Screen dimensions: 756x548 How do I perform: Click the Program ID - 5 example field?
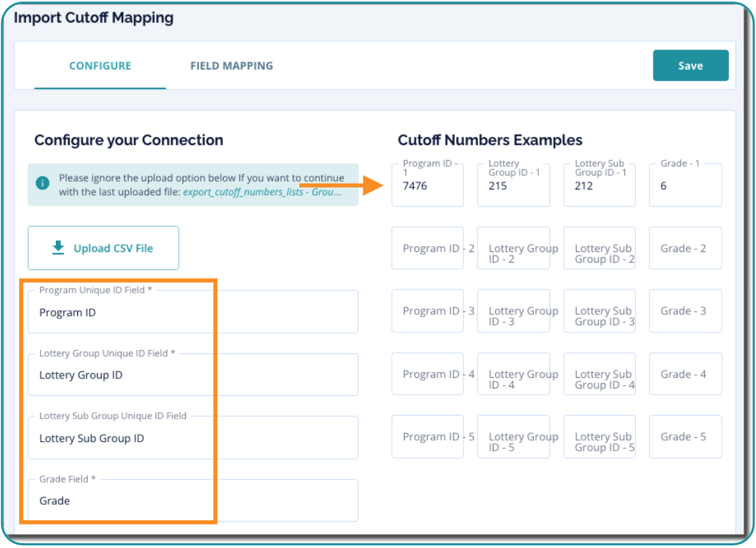(x=427, y=437)
